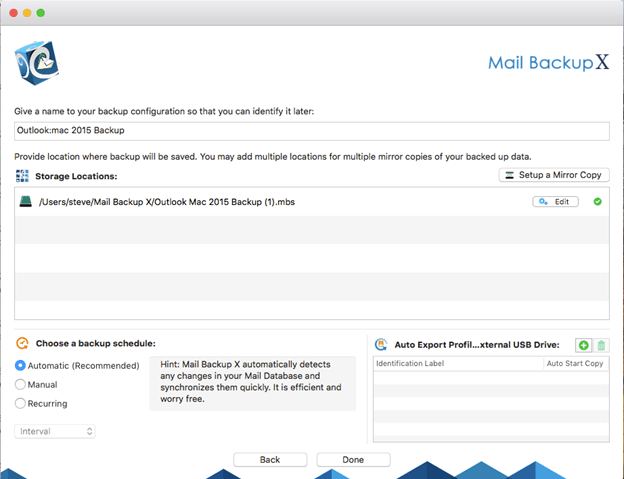The height and width of the screenshot is (479, 624).
Task: Click the Auto Export Profile USB icon
Action: (x=381, y=345)
